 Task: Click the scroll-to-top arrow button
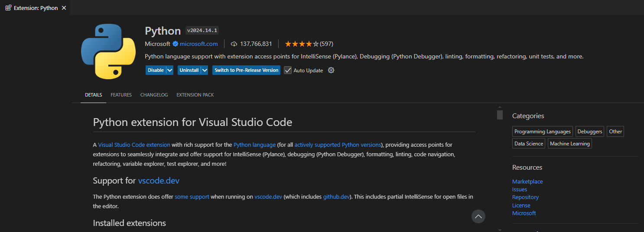pos(478,216)
